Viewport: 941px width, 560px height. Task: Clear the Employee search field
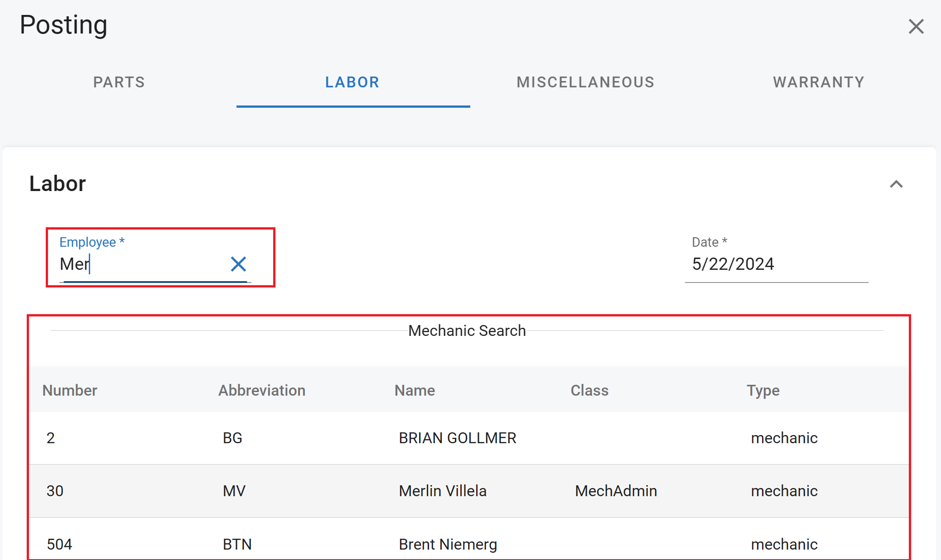pyautogui.click(x=238, y=264)
